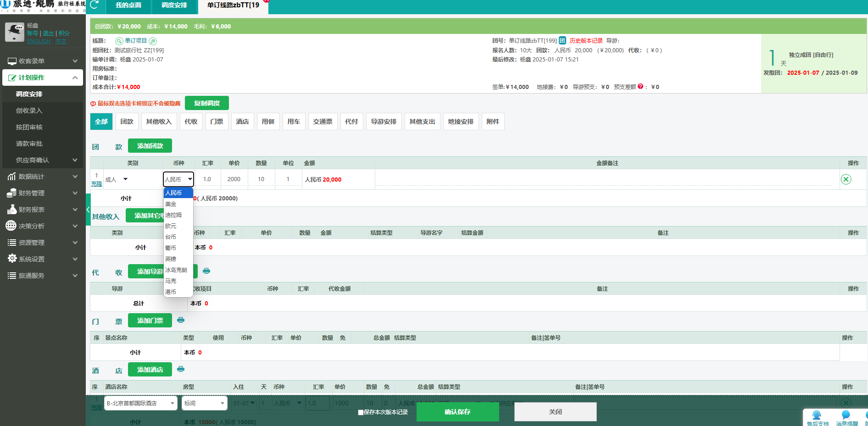Select the 导游安排 filter tab
The height and width of the screenshot is (426, 868).
click(384, 122)
